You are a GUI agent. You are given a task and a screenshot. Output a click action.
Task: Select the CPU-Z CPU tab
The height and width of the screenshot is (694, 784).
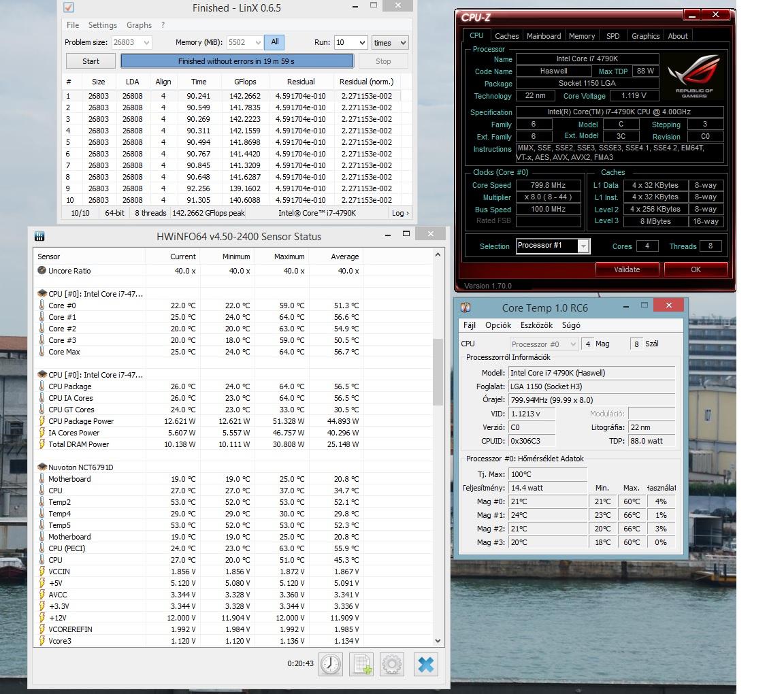point(476,35)
